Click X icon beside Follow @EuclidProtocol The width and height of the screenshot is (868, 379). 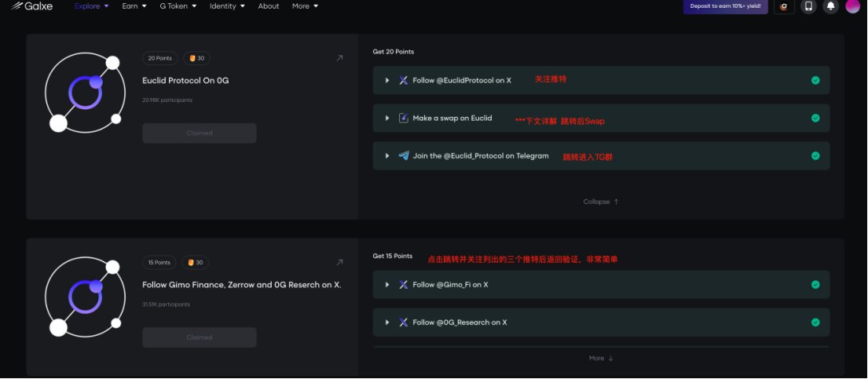click(404, 80)
